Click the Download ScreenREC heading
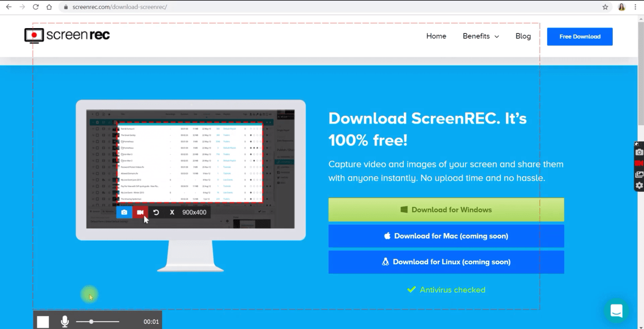The width and height of the screenshot is (644, 329). tap(428, 129)
